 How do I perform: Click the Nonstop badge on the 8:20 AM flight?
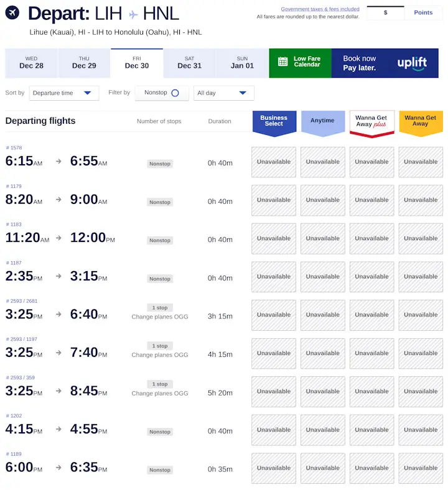pyautogui.click(x=160, y=202)
